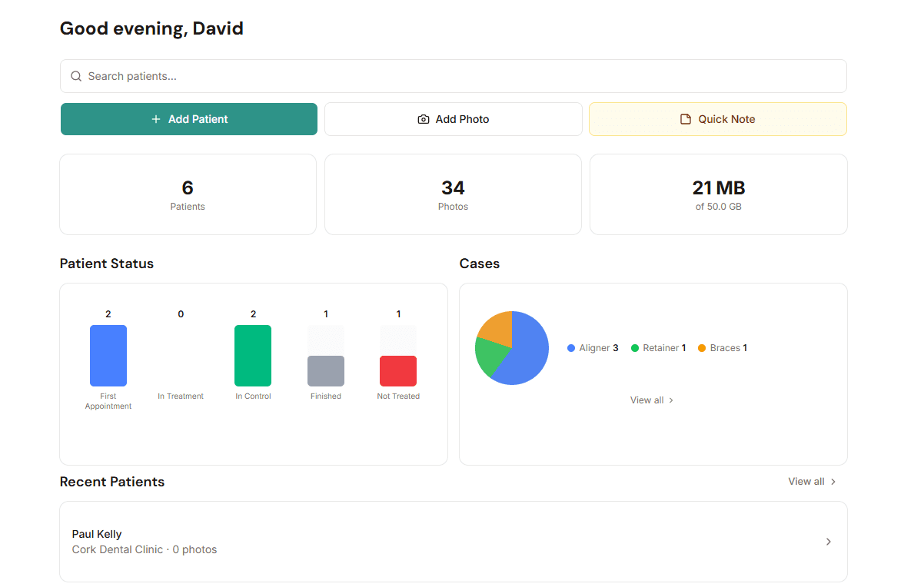
Task: Open the Paul Kelly patient row
Action: coord(454,542)
